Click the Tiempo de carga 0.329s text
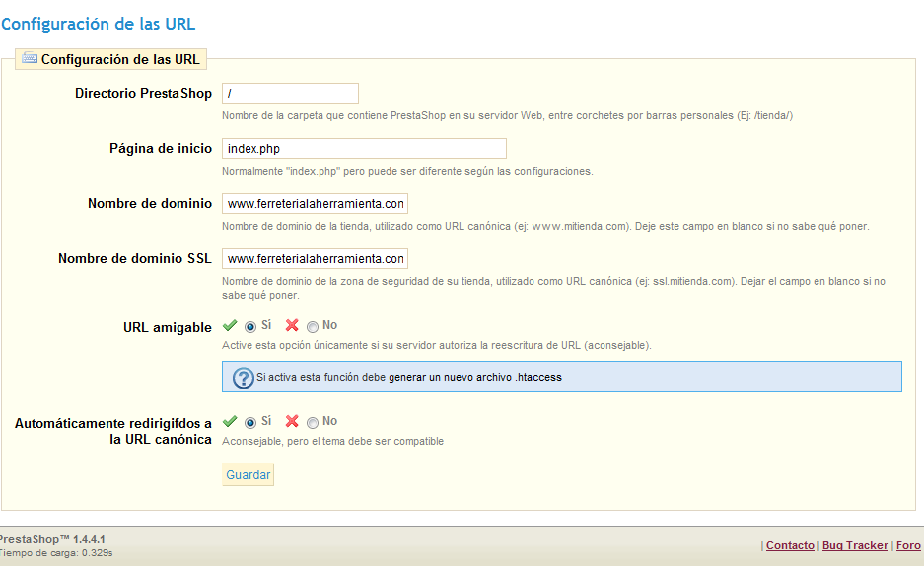924x566 pixels. tap(56, 553)
